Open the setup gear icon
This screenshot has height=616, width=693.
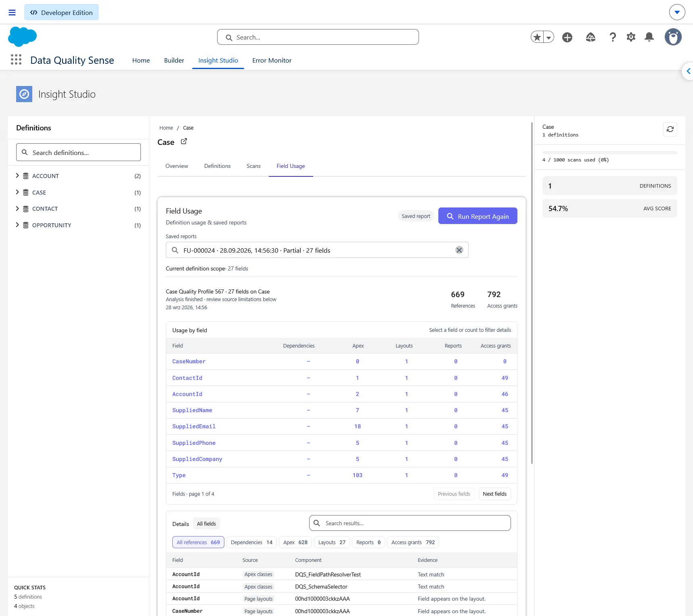pos(631,37)
